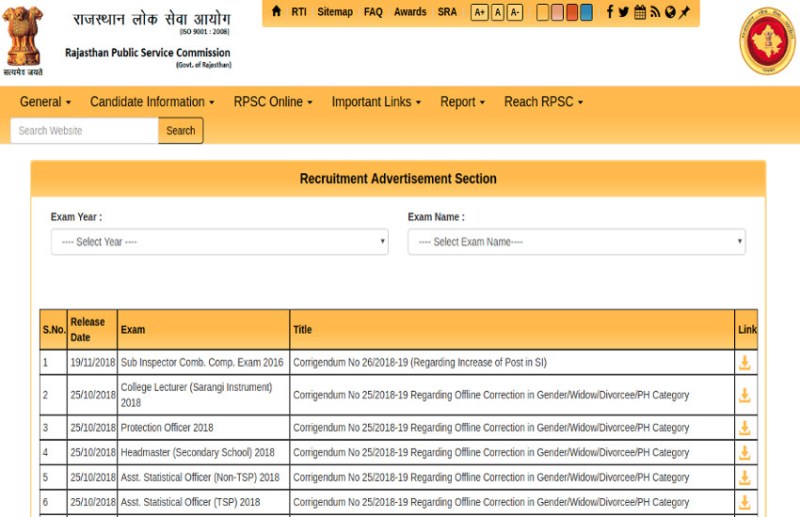Click the Rajasthan Public Service Commission title
The width and height of the screenshot is (800, 517).
coord(147,53)
